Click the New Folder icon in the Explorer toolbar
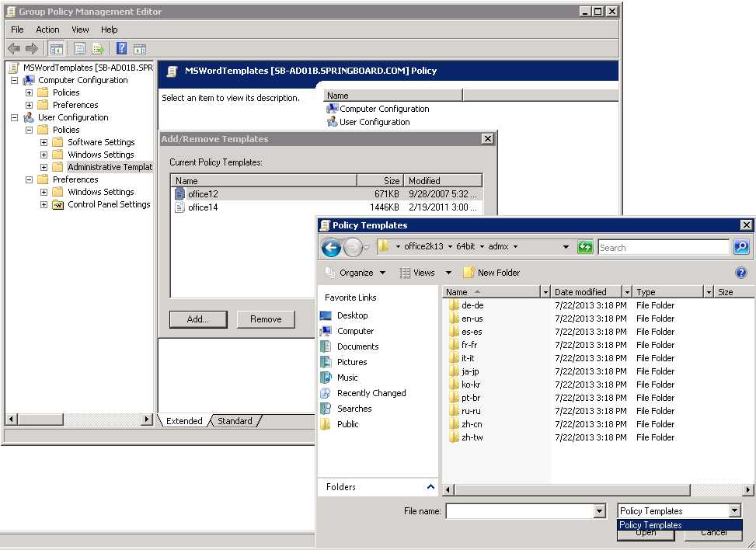The height and width of the screenshot is (550, 756). [x=467, y=273]
